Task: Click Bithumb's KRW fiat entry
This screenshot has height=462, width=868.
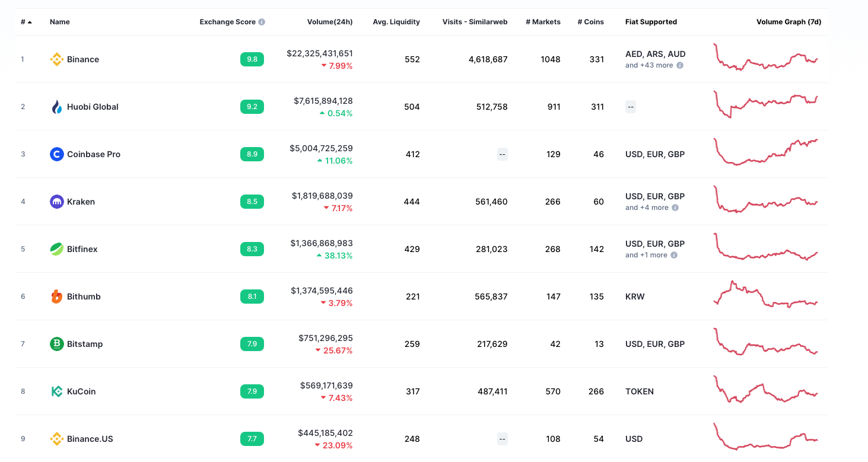Action: pyautogui.click(x=635, y=297)
